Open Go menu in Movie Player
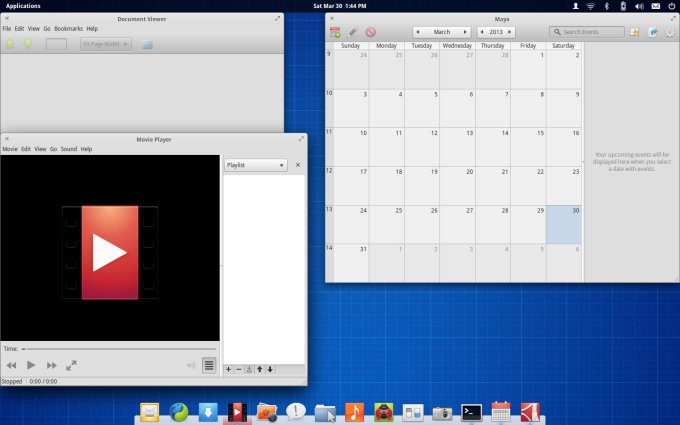Viewport: 680px width, 425px height. 53,149
